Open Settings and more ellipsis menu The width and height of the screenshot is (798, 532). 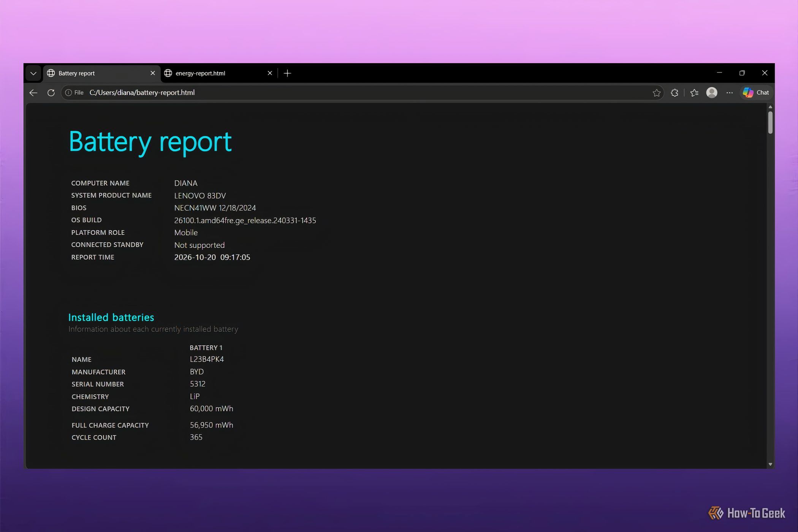pos(729,93)
